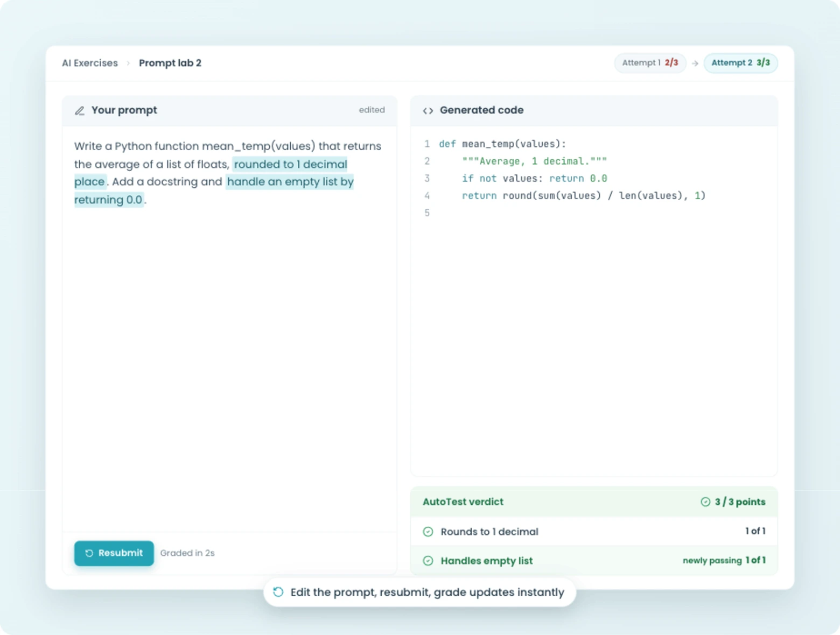
Task: Click the pencil icon beside Your prompt
Action: click(80, 110)
